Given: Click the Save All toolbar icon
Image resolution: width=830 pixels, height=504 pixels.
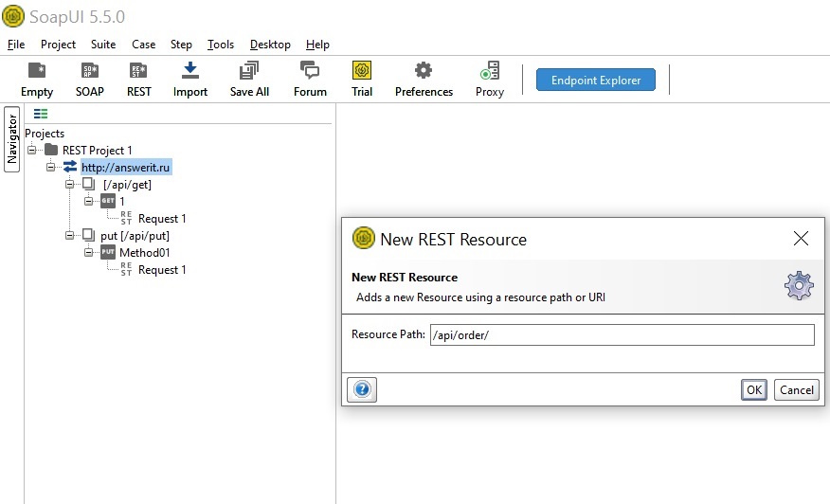Looking at the screenshot, I should coord(249,70).
